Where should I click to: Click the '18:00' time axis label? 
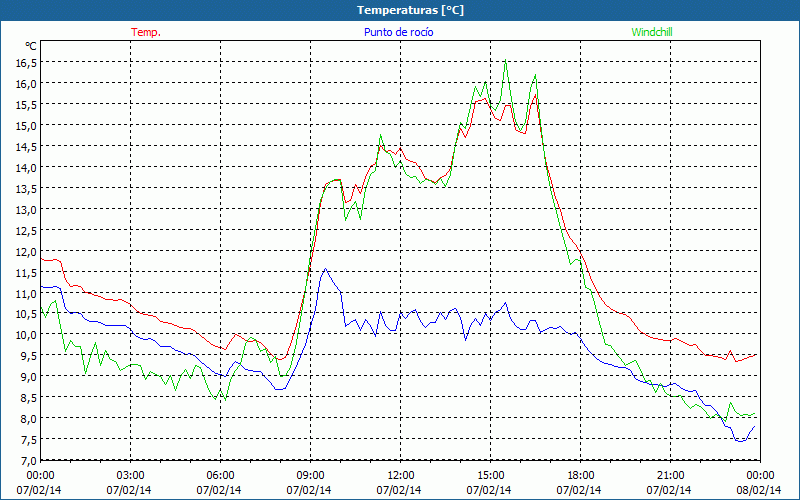(x=581, y=475)
